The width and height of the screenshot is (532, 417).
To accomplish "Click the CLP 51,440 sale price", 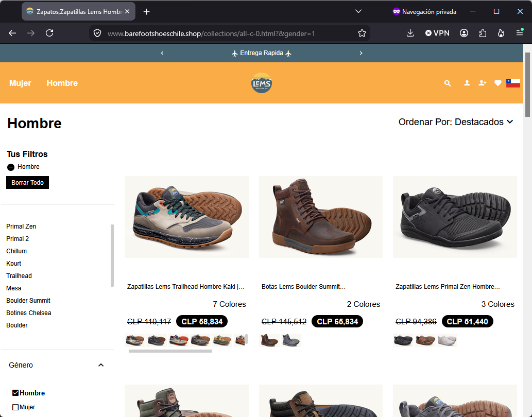I will click(x=467, y=321).
